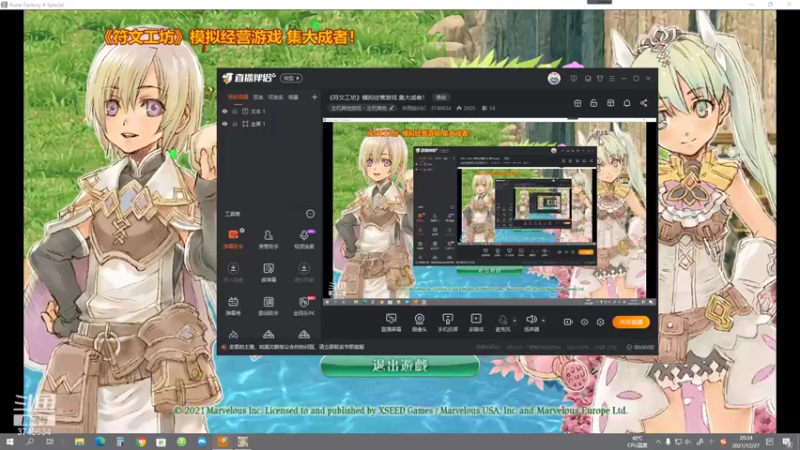
Task: Mute the 麦克风 microphone
Action: coord(503,322)
